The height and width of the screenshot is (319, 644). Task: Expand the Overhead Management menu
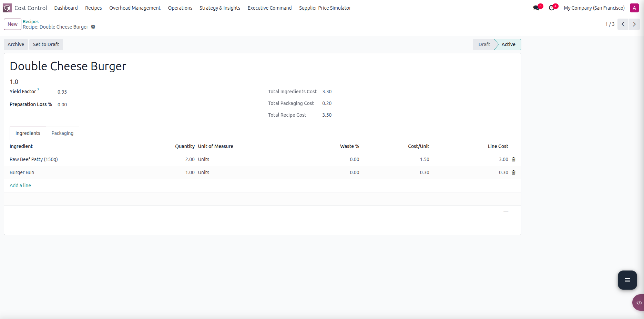point(135,8)
